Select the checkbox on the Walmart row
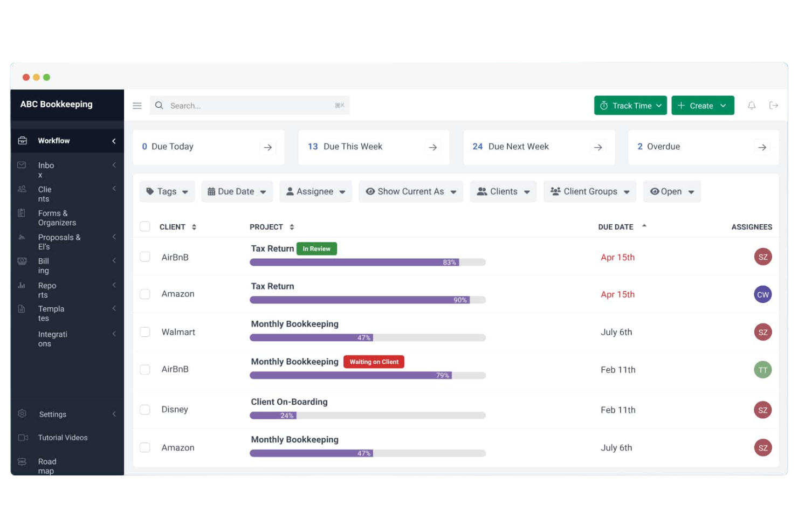 click(145, 332)
